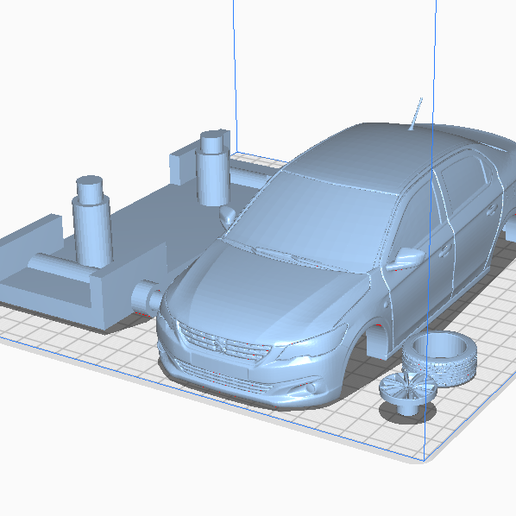Click the side mirror next to the cylinder post
The image size is (516, 516).
point(227,216)
